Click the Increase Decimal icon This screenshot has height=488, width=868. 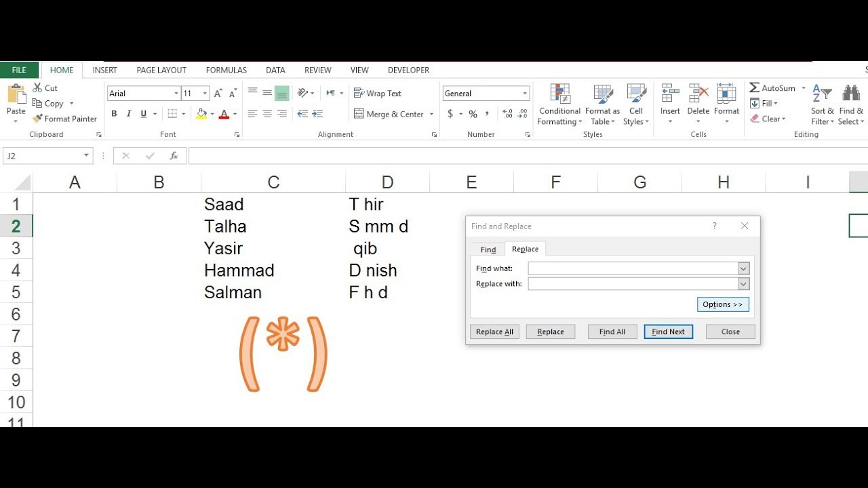(x=507, y=114)
